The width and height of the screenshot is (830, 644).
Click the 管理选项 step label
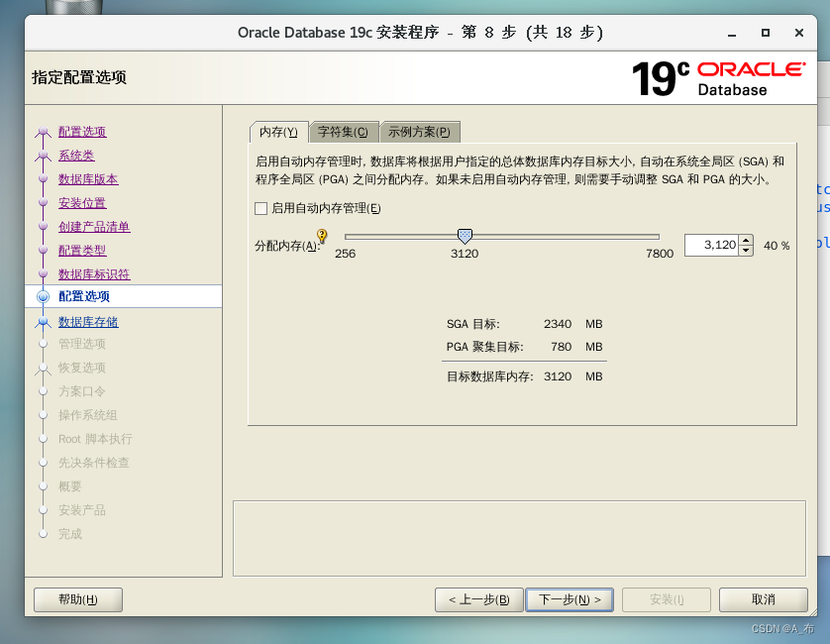[82, 344]
